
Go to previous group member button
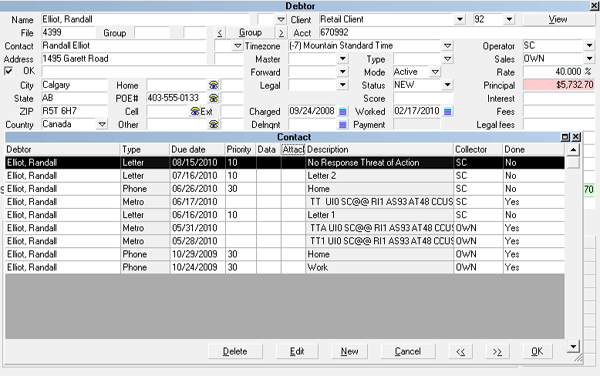click(x=220, y=33)
